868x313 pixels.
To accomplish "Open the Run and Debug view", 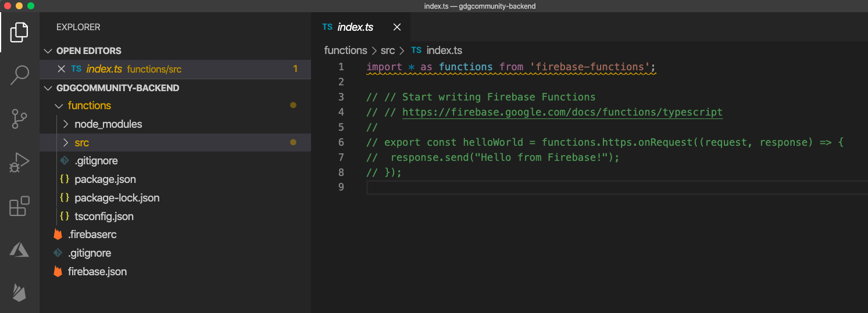I will pos(19,163).
